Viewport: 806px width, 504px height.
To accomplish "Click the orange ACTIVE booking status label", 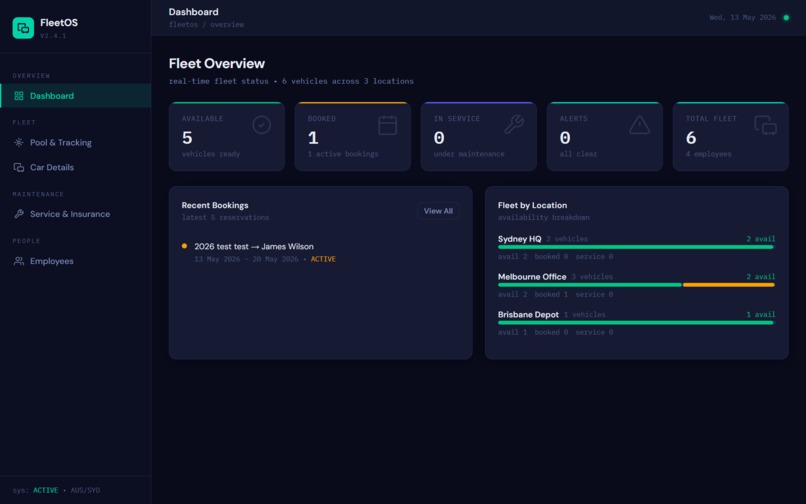I will tap(323, 259).
